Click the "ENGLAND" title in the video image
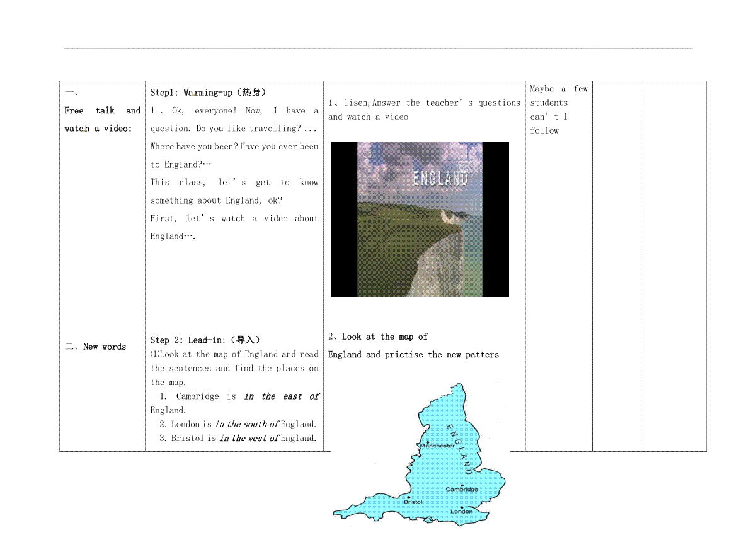The width and height of the screenshot is (756, 535). (x=440, y=178)
